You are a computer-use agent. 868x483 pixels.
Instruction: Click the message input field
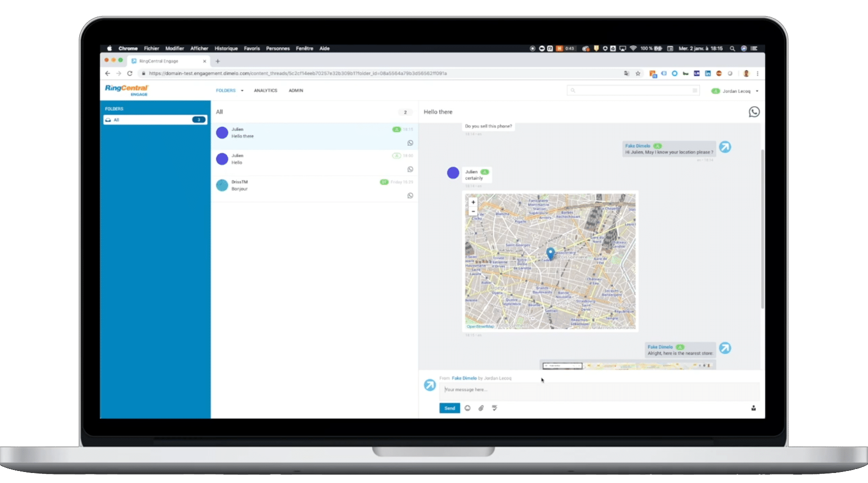tap(599, 390)
